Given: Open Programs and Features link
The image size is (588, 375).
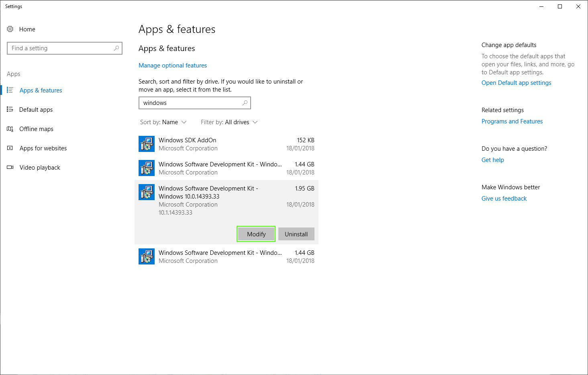Looking at the screenshot, I should (512, 121).
